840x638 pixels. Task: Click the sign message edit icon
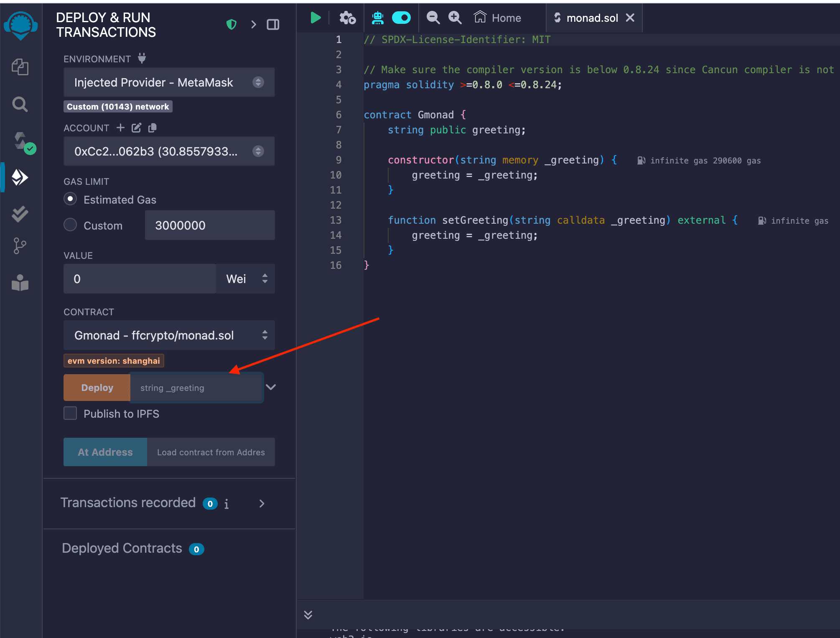pos(137,128)
